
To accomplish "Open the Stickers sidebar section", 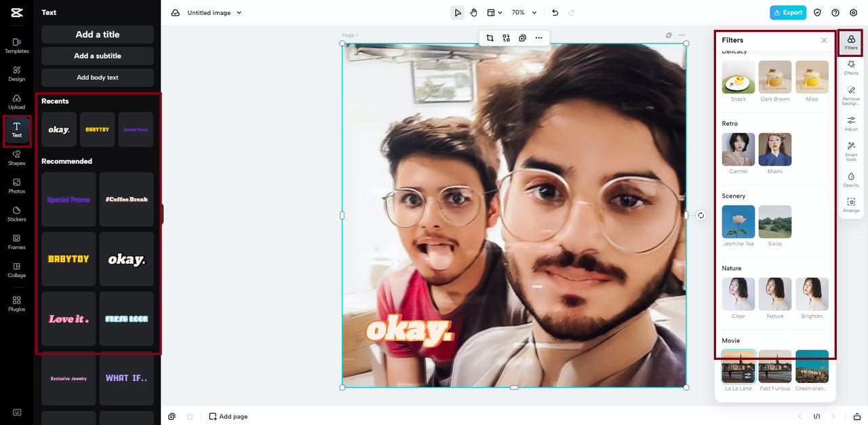I will [x=17, y=214].
